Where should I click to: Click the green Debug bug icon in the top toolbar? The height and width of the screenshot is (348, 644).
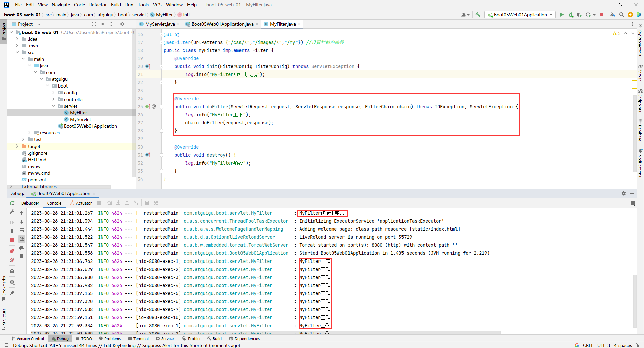[571, 15]
